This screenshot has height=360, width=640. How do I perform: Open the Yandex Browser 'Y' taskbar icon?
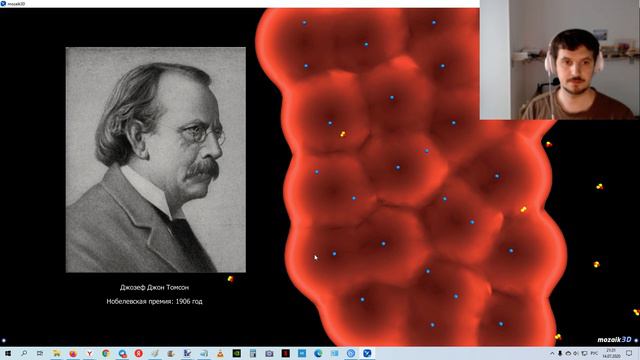coord(89,353)
